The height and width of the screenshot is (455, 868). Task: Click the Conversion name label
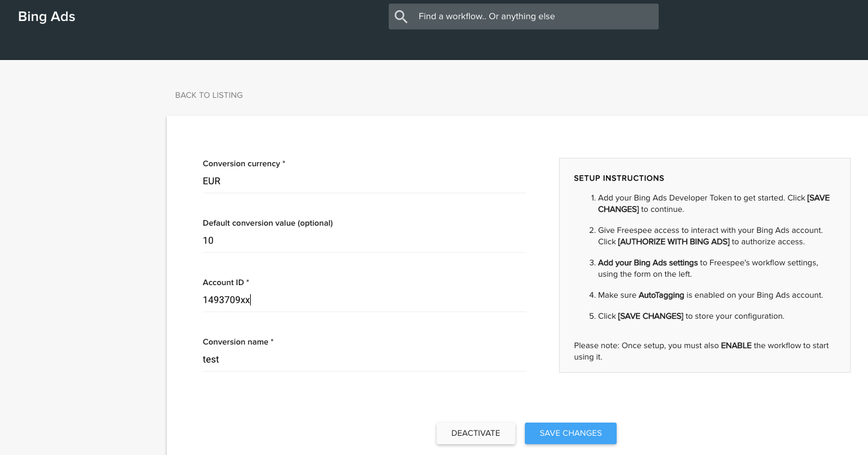click(238, 342)
